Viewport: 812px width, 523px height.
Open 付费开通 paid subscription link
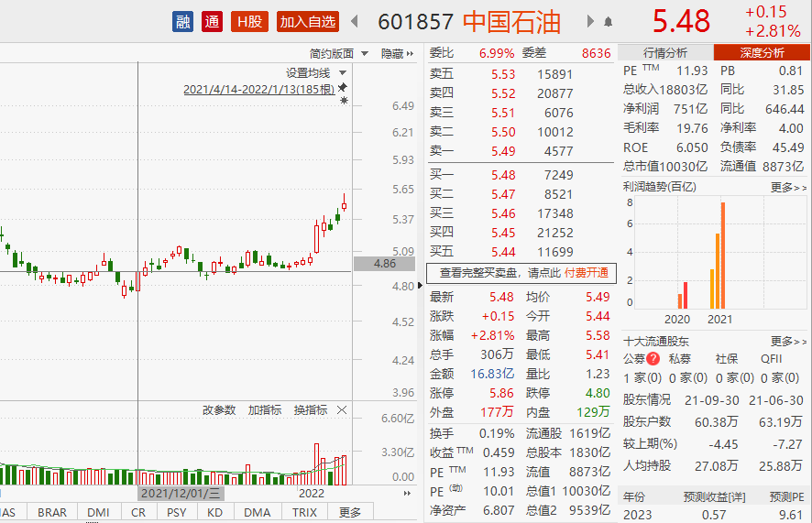pos(587,273)
